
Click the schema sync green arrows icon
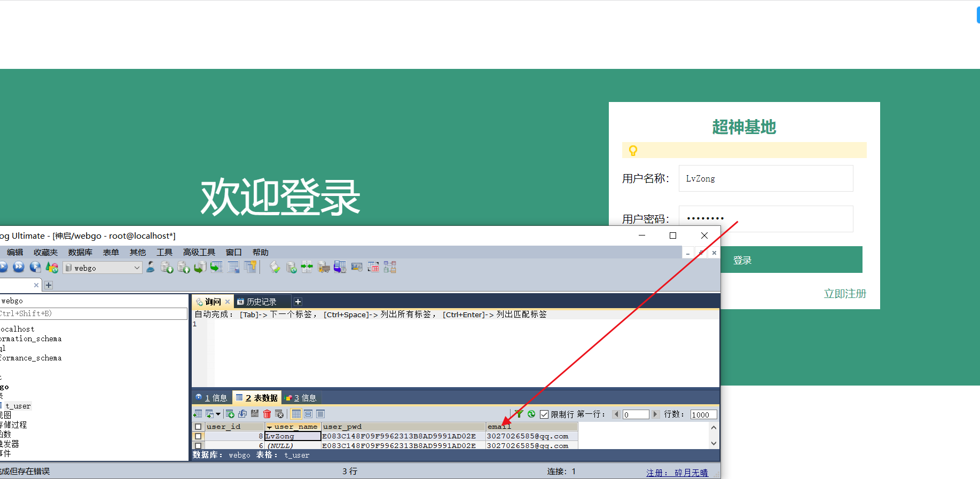pyautogui.click(x=307, y=267)
